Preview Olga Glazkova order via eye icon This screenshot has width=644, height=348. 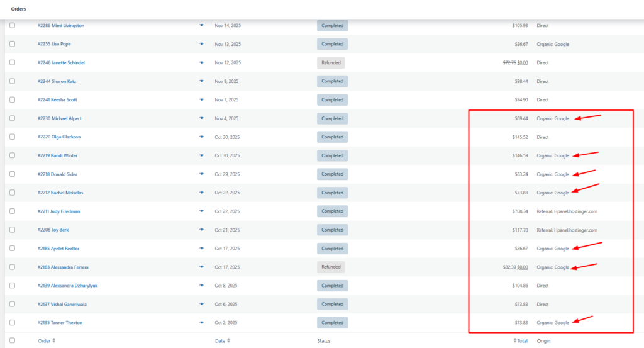click(x=201, y=137)
